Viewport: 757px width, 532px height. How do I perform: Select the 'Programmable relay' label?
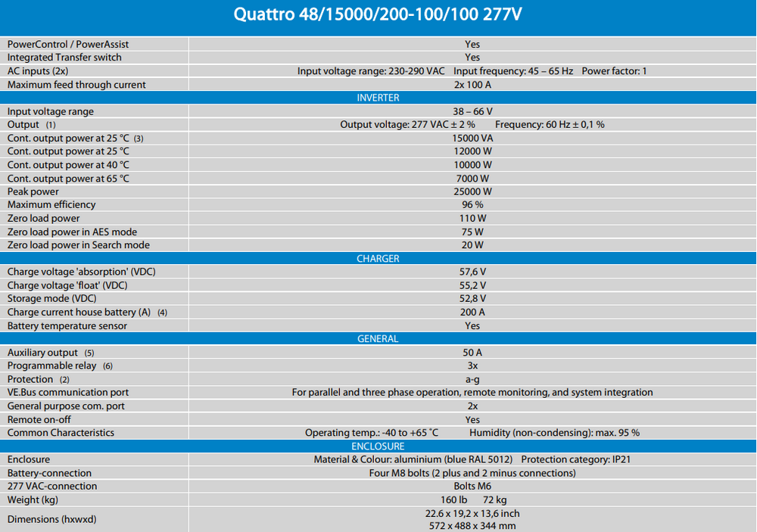click(51, 366)
